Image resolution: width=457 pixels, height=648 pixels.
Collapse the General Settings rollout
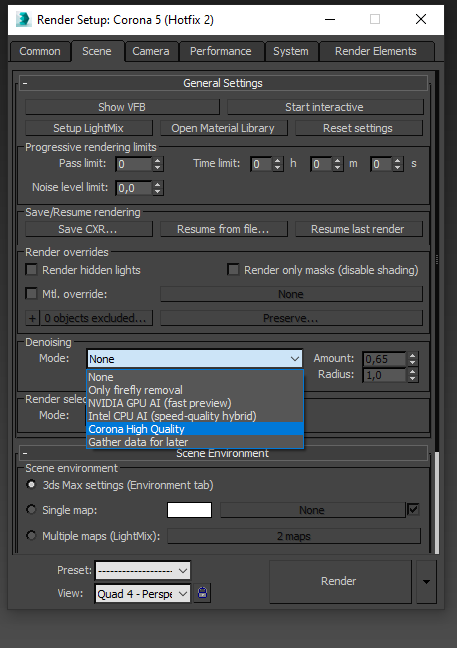[25, 83]
